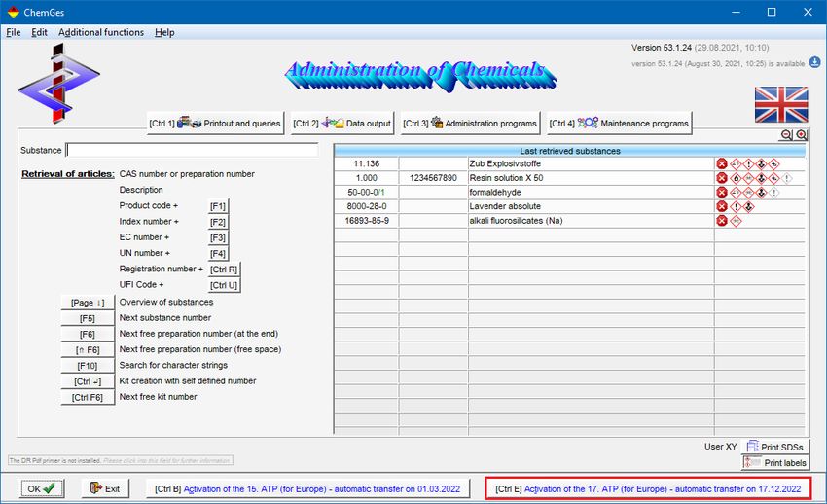Click Ctrl R Registration number button
The image size is (827, 504).
point(224,270)
